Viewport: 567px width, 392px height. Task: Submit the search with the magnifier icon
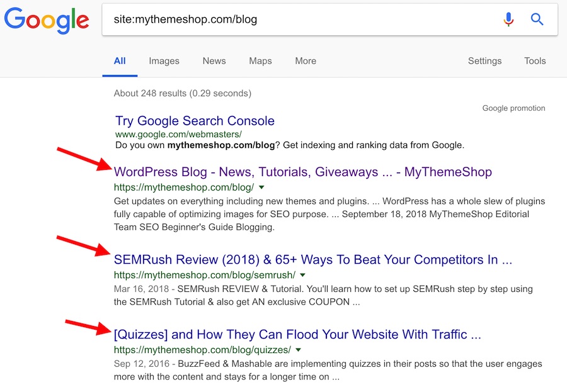coord(537,19)
